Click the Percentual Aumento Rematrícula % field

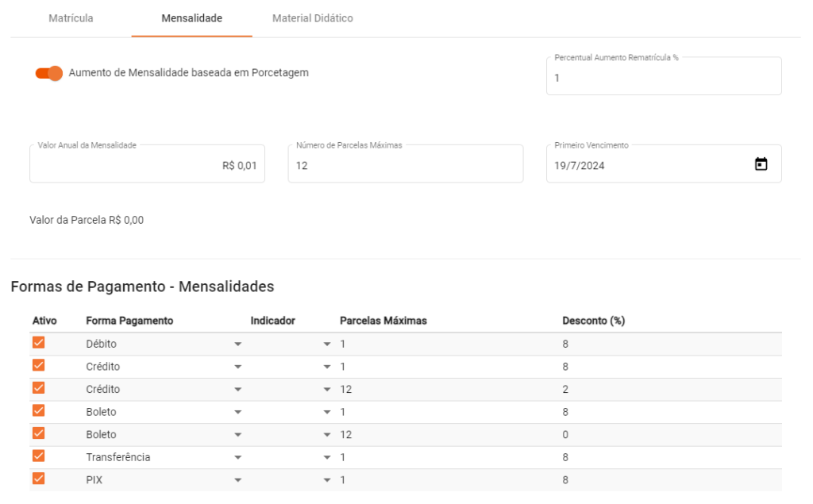(x=663, y=78)
